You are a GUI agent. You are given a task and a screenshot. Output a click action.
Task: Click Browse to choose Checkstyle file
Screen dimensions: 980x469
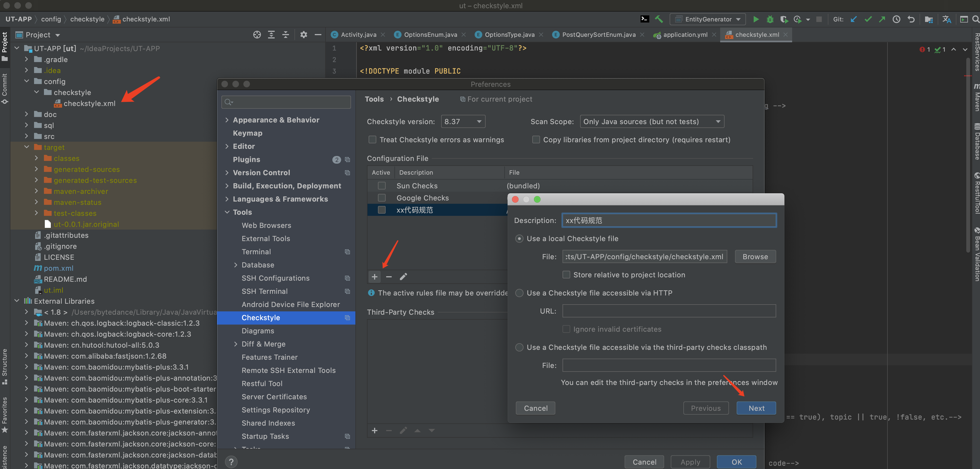pyautogui.click(x=755, y=257)
